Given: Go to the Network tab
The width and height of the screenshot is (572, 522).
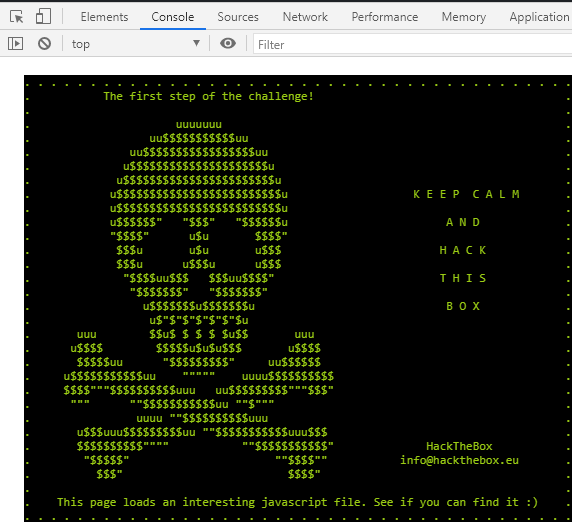Looking at the screenshot, I should [305, 17].
